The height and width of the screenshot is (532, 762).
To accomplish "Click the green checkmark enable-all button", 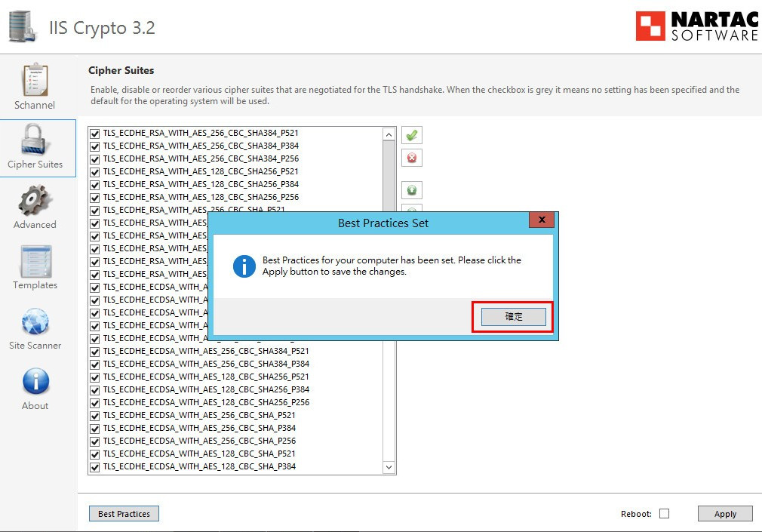I will click(x=412, y=135).
